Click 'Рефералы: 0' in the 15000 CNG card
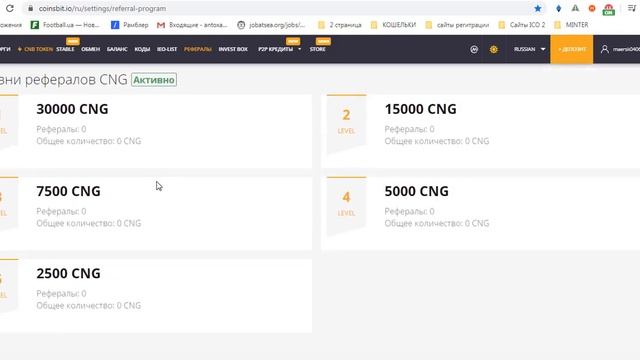 click(409, 129)
